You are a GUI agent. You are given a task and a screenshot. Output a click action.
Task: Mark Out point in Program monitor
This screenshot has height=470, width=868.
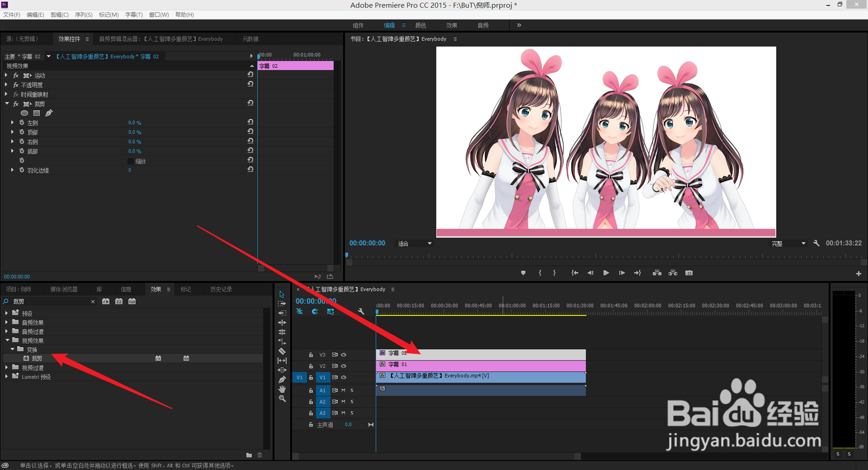[x=554, y=273]
